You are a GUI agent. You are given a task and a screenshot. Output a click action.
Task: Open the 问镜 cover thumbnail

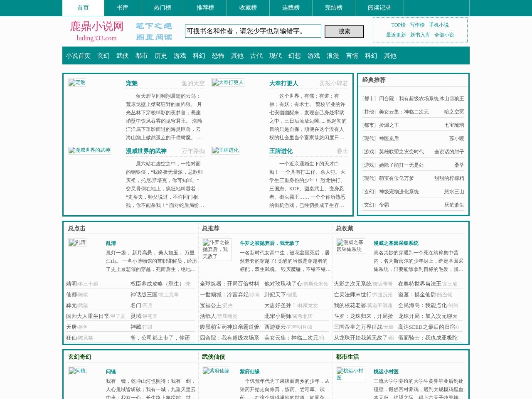pyautogui.click(x=77, y=371)
